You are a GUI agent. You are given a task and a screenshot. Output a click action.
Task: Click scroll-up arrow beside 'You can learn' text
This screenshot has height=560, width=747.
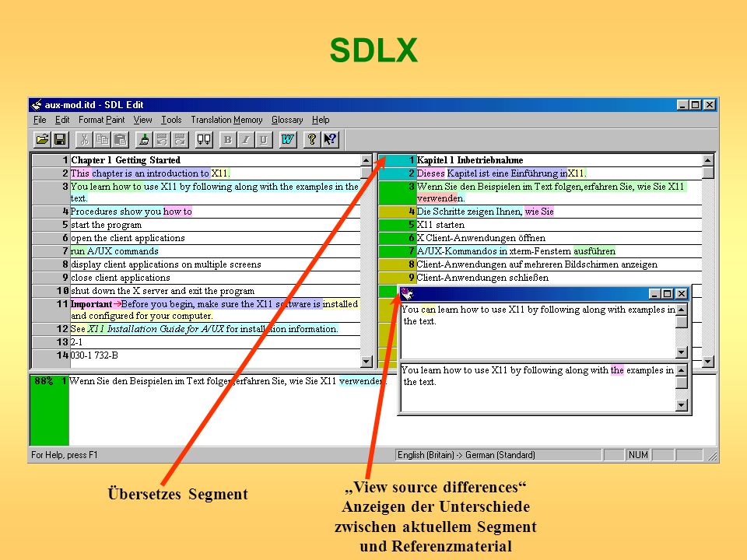[x=682, y=310]
